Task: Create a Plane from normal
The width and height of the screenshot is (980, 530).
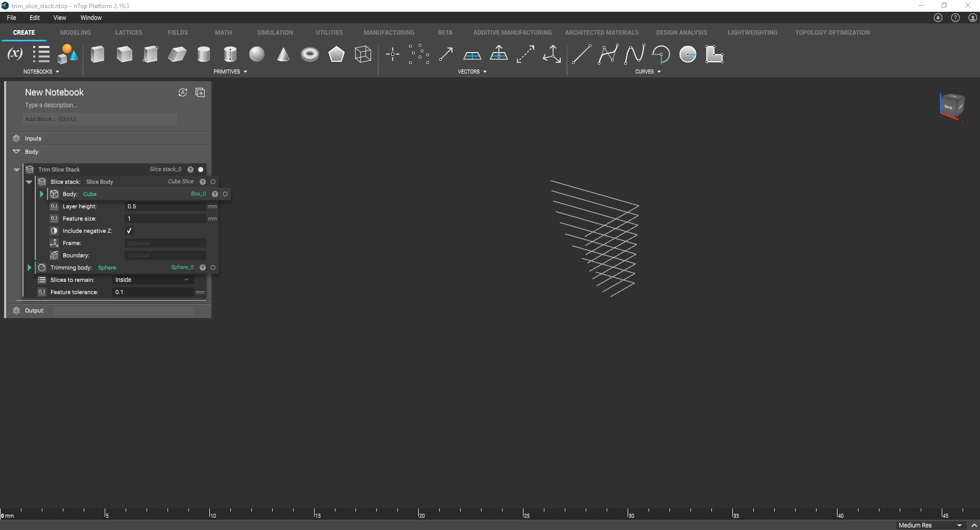Action: (x=499, y=54)
